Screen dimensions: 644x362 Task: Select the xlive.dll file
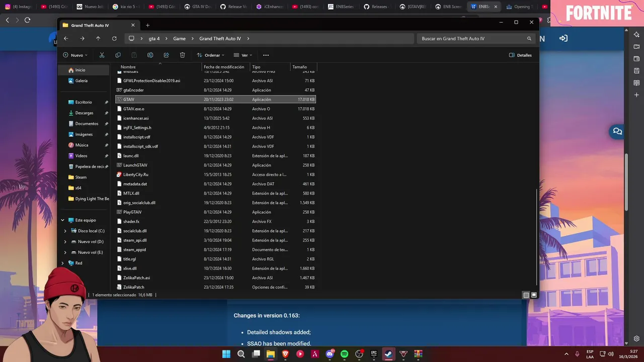tap(130, 268)
